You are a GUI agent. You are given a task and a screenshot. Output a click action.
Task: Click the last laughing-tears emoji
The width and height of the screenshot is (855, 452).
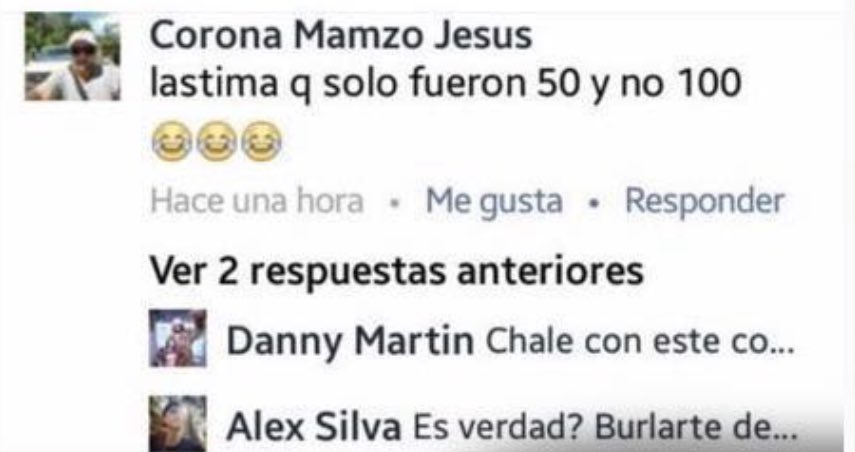(261, 141)
